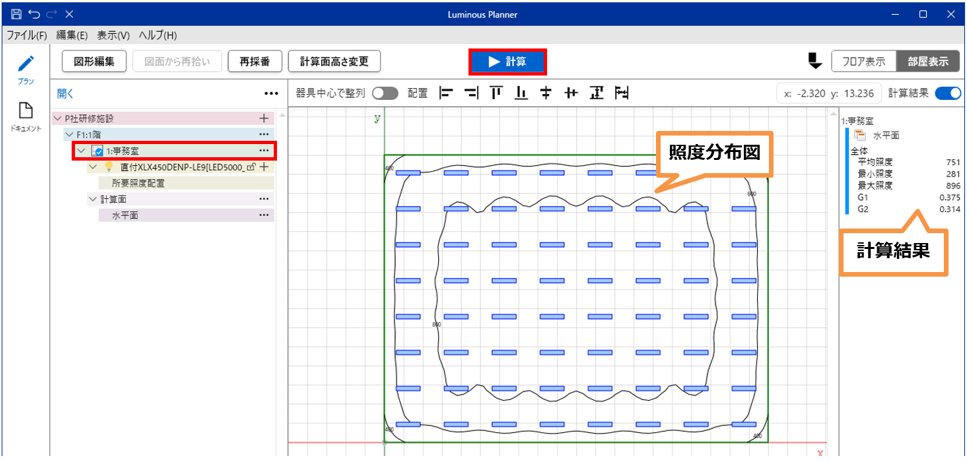
Task: Click the download arrow icon
Action: click(814, 61)
